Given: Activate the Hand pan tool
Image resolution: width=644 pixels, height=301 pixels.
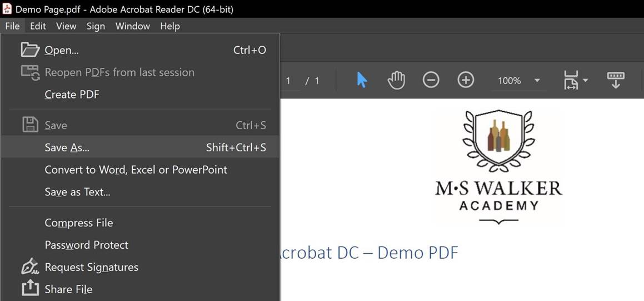Looking at the screenshot, I should point(396,80).
